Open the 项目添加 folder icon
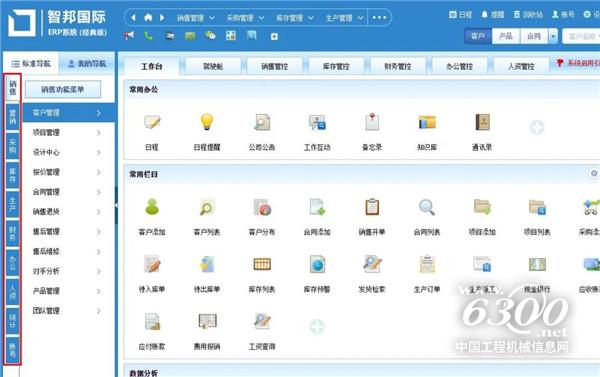The image size is (600, 377). point(482,207)
